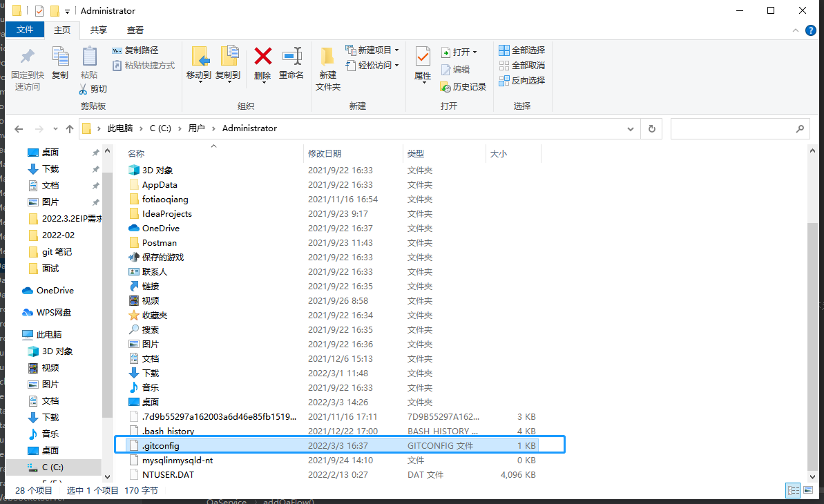Open WPS网盘 in the navigation pane
The image size is (824, 504).
pyautogui.click(x=54, y=313)
